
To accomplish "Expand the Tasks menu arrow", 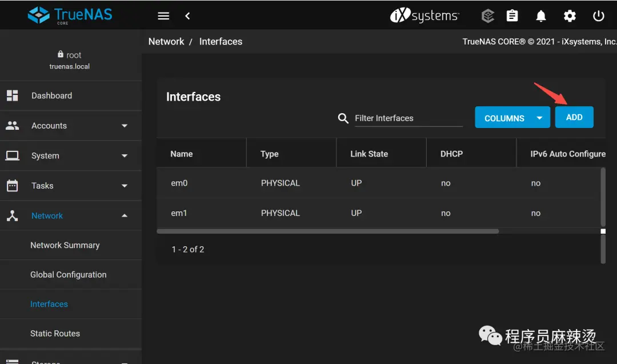I will [125, 186].
